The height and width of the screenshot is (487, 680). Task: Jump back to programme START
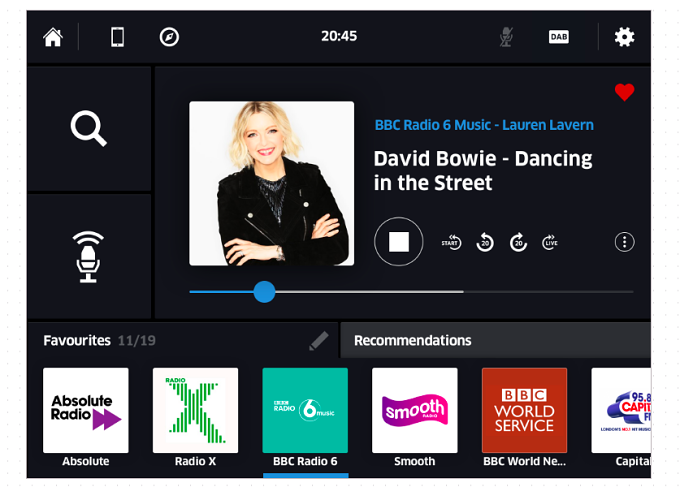(451, 242)
